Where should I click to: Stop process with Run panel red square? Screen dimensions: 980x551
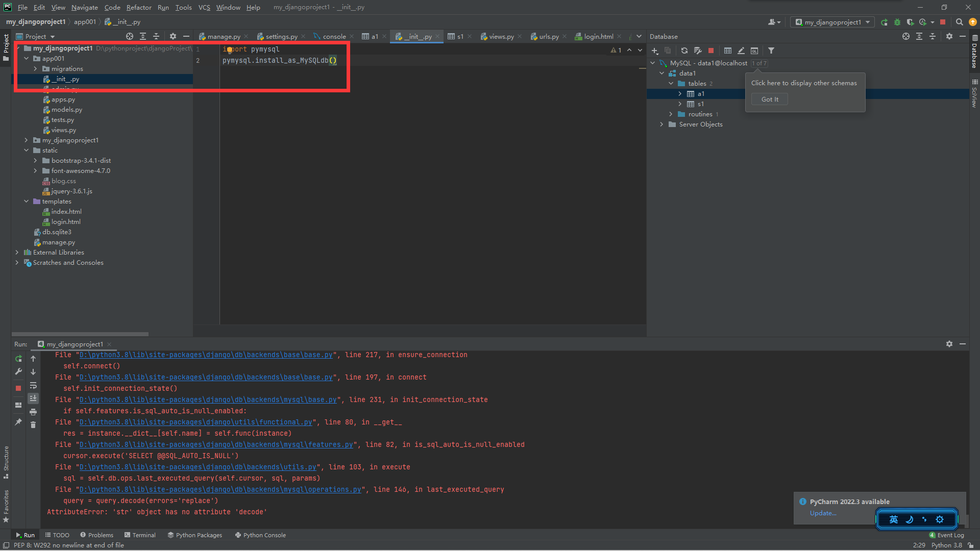click(x=18, y=388)
